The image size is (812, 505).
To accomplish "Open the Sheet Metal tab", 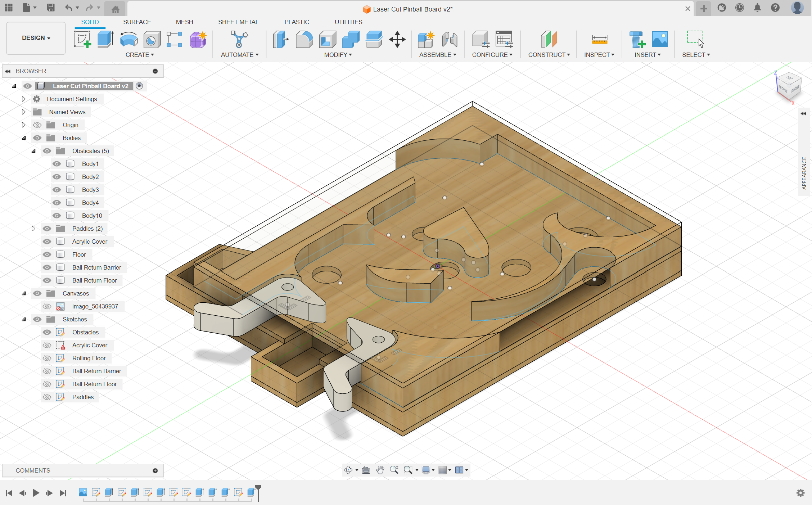I will click(x=238, y=22).
